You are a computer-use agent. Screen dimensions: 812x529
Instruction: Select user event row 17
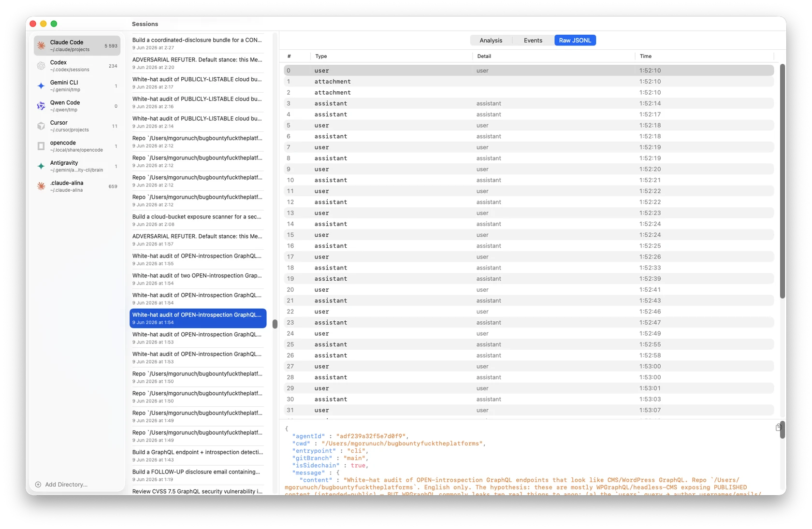[529, 257]
